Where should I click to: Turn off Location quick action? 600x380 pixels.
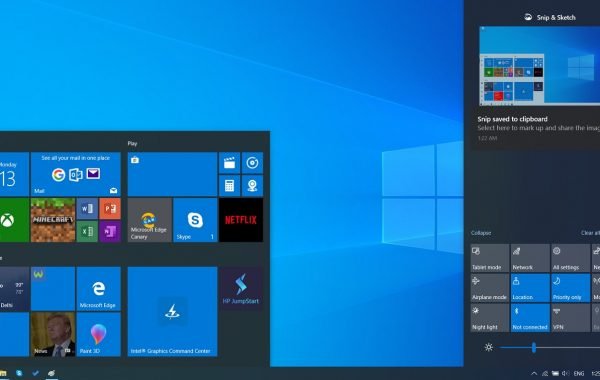530,288
